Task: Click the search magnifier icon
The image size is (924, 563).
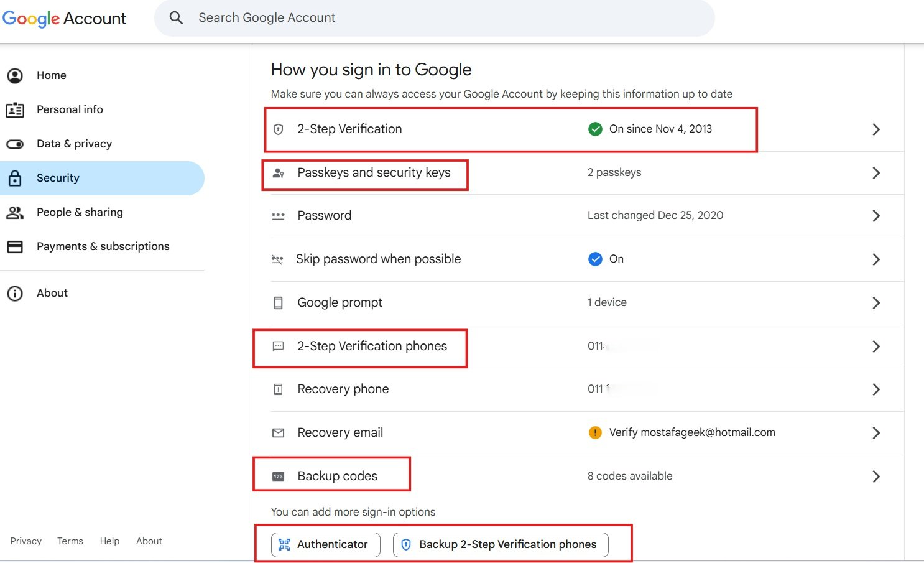Action: coord(177,17)
